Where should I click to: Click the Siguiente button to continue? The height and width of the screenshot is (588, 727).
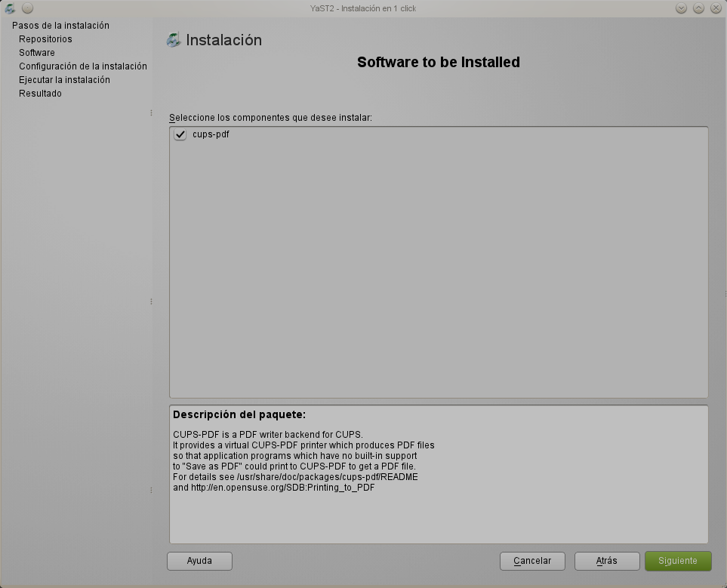point(678,561)
